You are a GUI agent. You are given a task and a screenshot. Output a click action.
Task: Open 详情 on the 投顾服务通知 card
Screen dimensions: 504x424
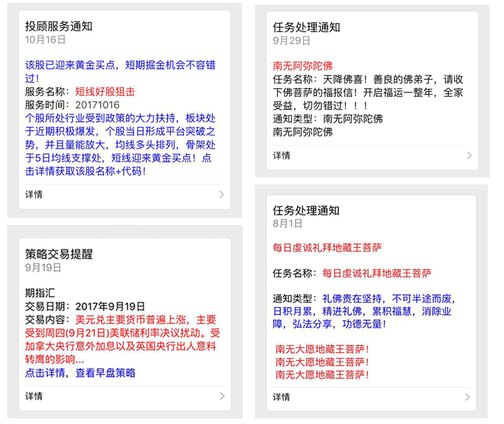34,195
